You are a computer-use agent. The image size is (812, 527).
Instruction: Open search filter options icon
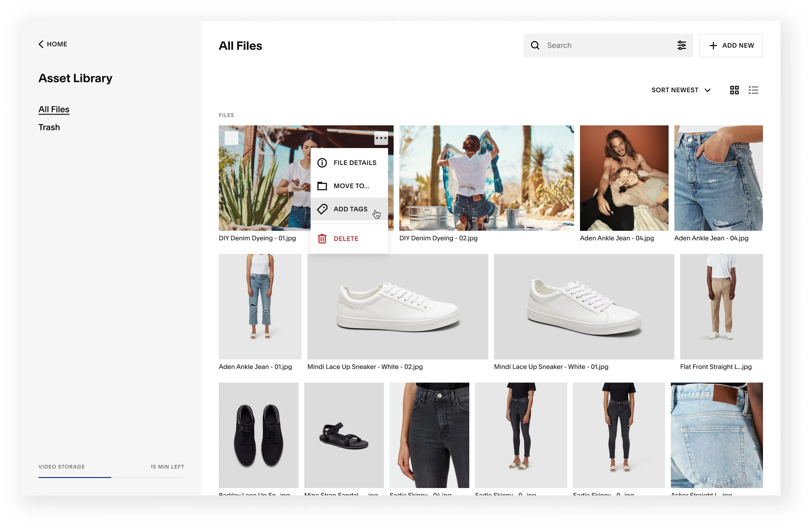(681, 45)
